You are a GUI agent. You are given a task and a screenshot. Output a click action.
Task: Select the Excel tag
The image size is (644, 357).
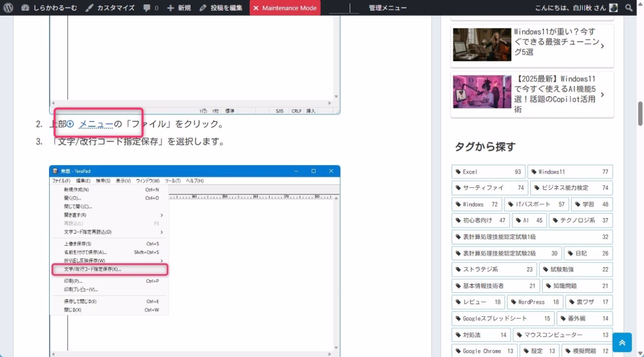point(488,172)
